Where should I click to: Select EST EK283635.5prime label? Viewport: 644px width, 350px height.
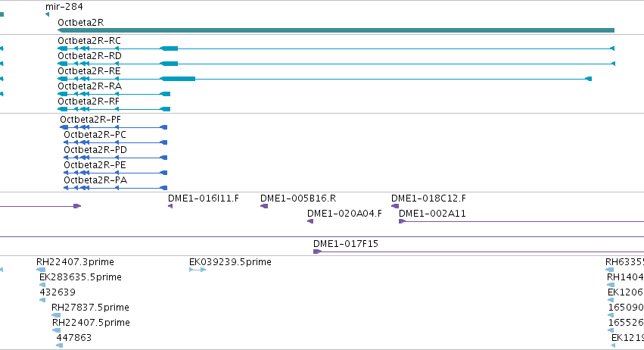click(80, 277)
